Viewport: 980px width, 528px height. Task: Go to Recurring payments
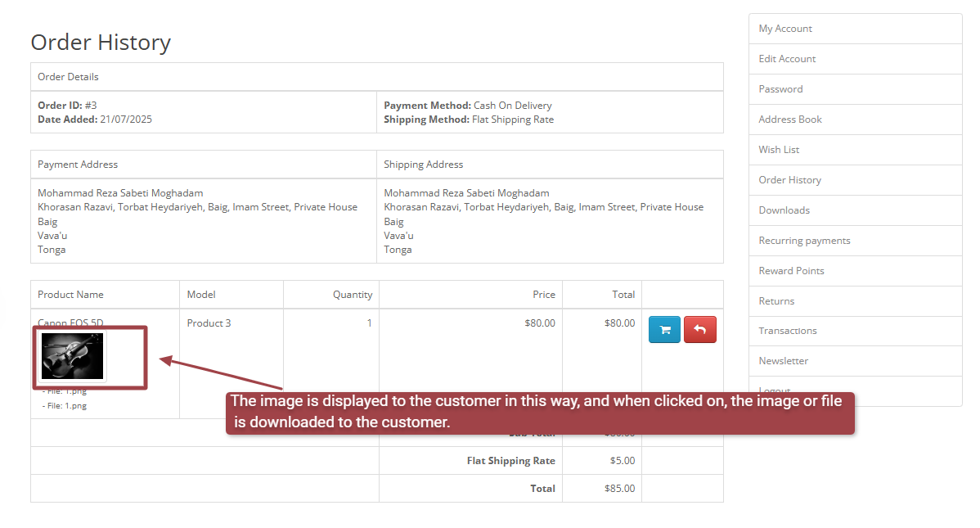coord(804,241)
